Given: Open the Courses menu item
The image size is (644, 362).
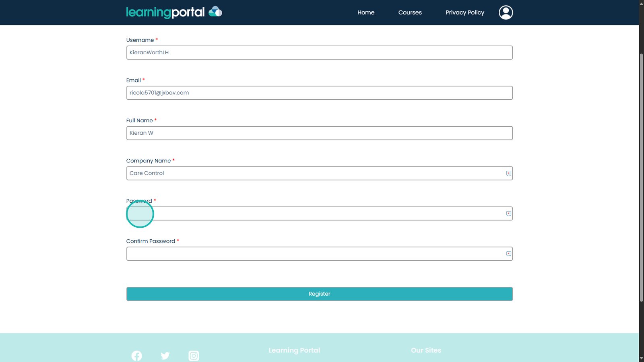Looking at the screenshot, I should pos(410,12).
